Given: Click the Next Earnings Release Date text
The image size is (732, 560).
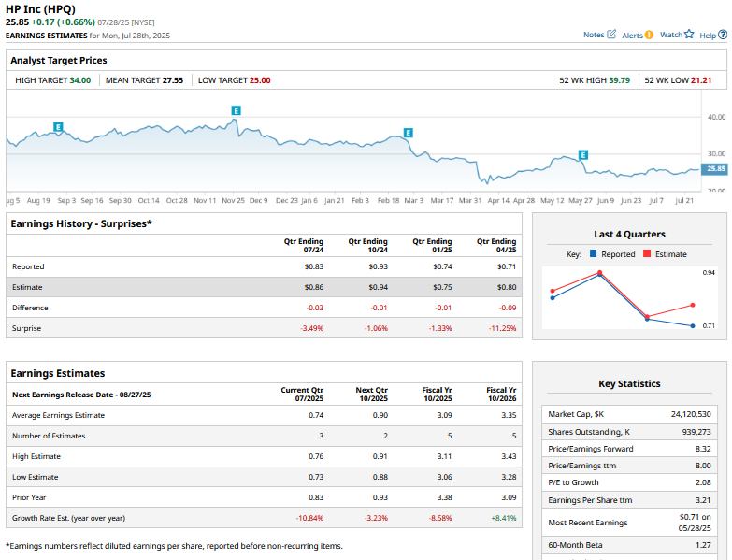Looking at the screenshot, I should (x=81, y=395).
